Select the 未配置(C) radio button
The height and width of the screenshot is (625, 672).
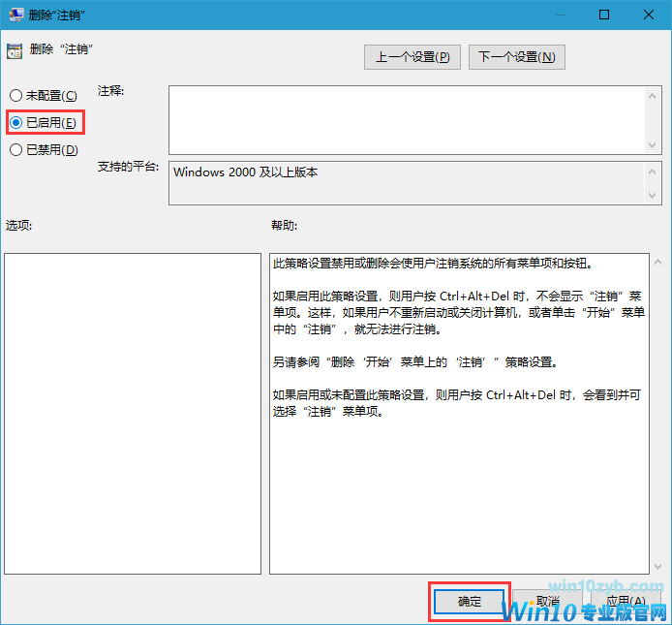point(44,95)
